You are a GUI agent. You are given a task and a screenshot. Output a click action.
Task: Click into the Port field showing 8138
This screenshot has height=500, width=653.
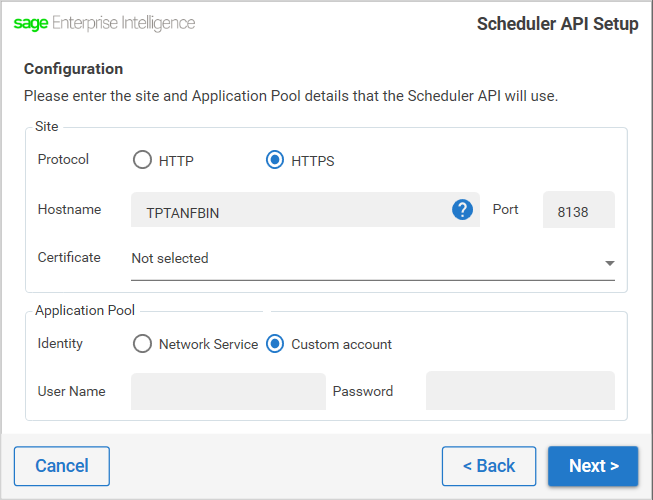[x=579, y=209]
